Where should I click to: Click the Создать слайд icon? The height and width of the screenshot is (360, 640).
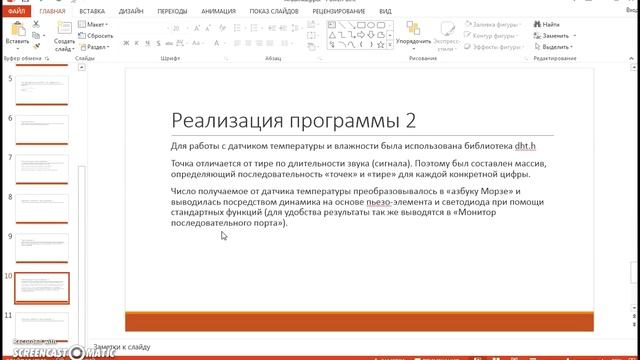click(64, 29)
